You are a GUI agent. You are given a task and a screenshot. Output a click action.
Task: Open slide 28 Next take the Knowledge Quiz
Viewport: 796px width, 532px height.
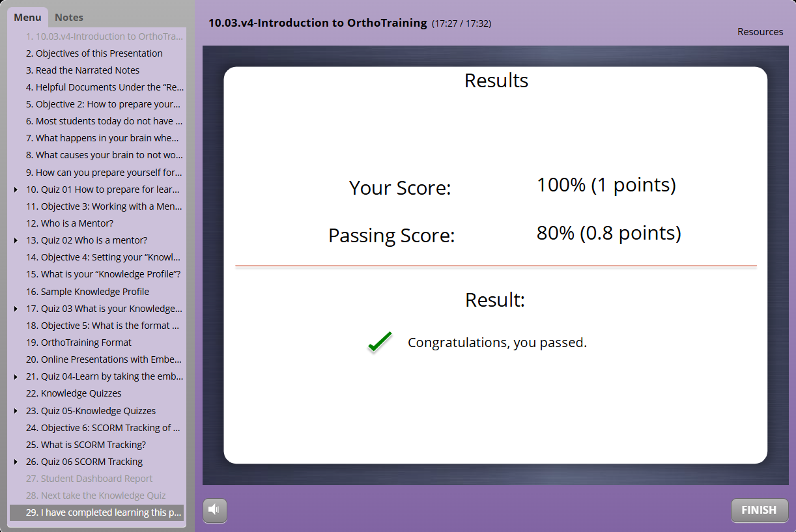pyautogui.click(x=96, y=496)
